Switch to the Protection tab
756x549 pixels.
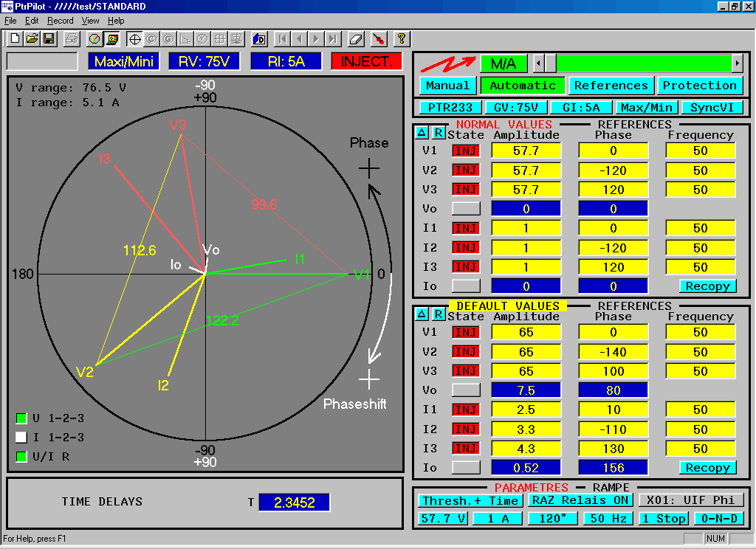(700, 86)
